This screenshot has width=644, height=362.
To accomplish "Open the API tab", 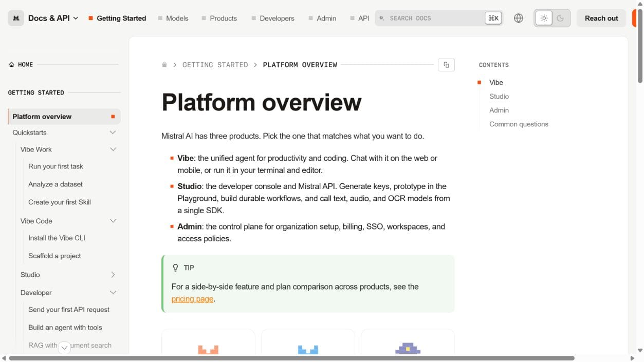I will (x=360, y=18).
